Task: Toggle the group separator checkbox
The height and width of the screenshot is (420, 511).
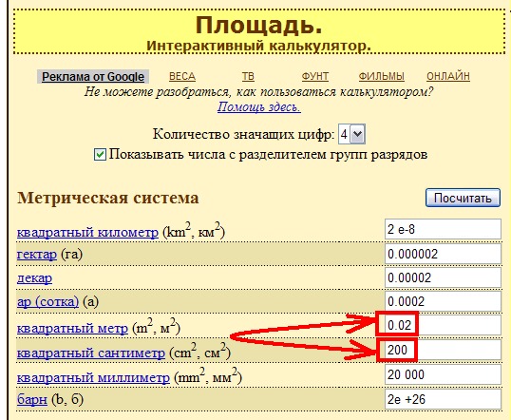Action: point(100,155)
